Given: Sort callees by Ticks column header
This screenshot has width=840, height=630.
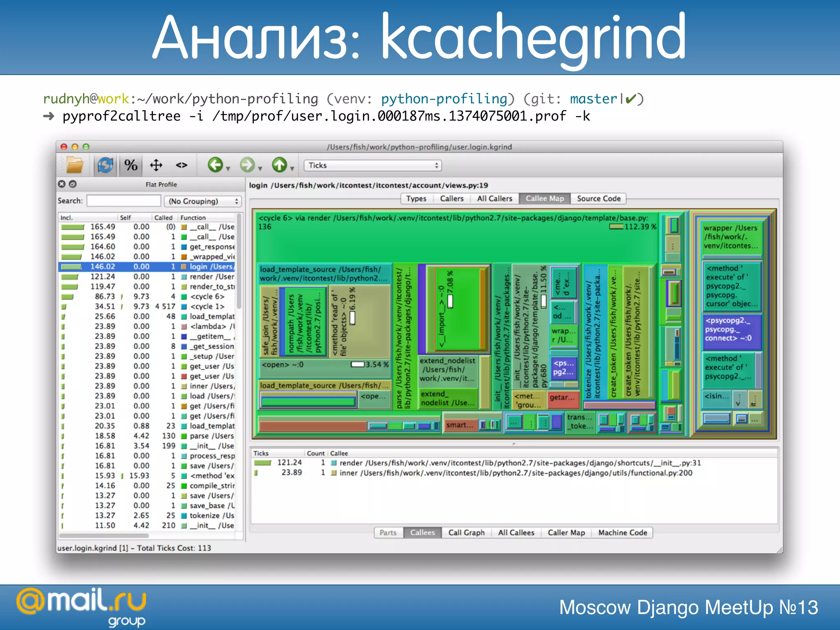Looking at the screenshot, I should click(x=278, y=453).
